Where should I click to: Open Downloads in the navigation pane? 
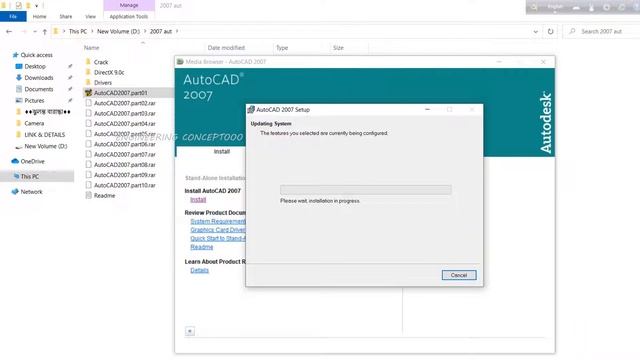(x=38, y=78)
